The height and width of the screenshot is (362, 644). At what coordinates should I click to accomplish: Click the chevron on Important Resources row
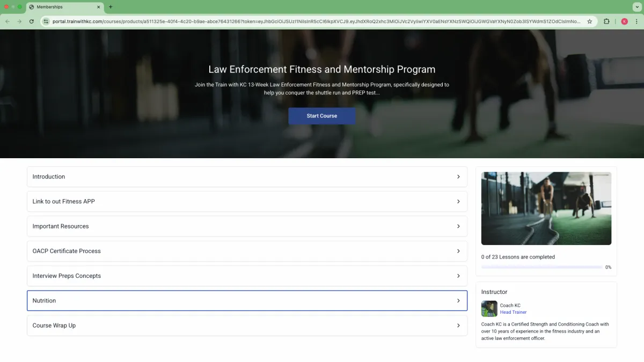[458, 226]
